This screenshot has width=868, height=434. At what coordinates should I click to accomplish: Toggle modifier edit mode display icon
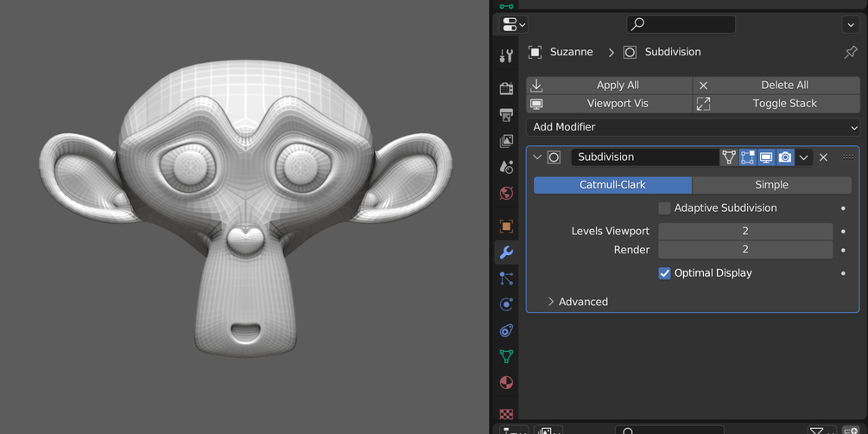[747, 157]
